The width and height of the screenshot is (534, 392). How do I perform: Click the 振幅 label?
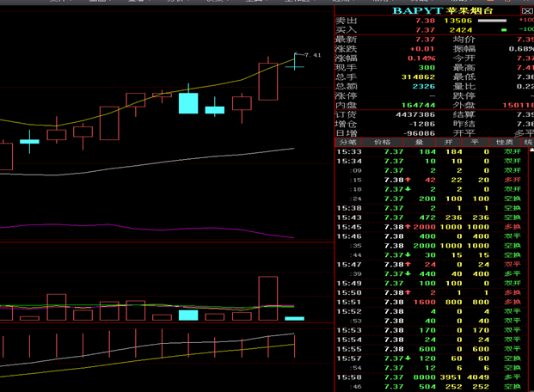463,49
